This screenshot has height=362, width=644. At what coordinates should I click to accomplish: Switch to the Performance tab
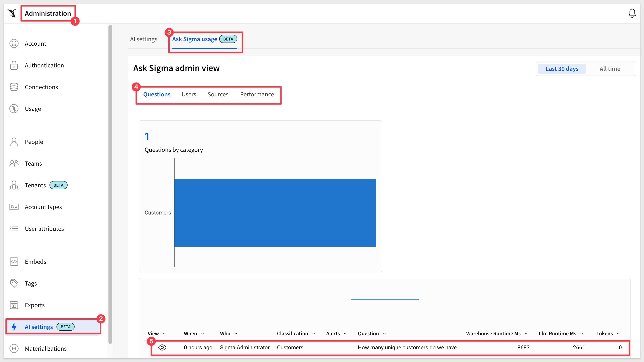(x=257, y=94)
